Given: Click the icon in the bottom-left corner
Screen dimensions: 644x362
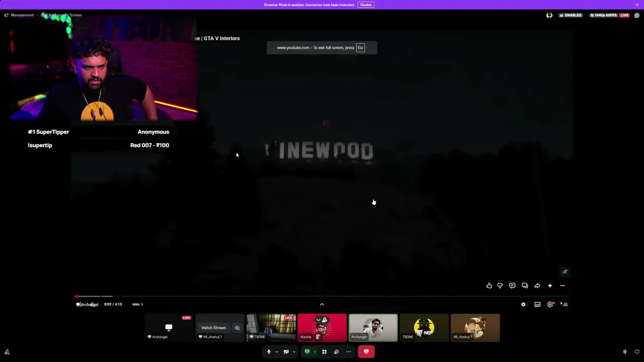Looking at the screenshot, I should [x=7, y=352].
